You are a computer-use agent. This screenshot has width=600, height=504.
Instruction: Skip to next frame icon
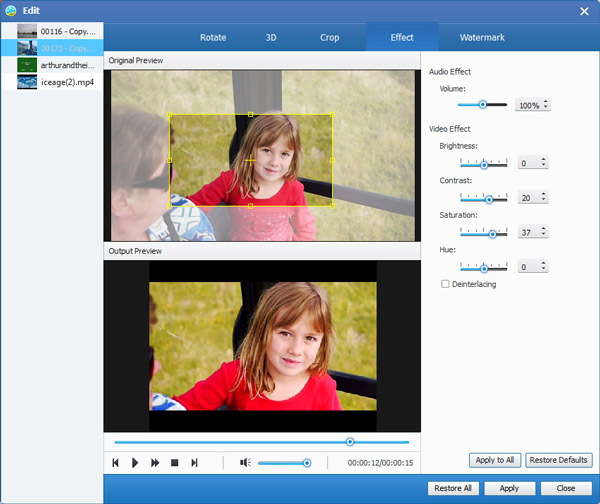(194, 463)
